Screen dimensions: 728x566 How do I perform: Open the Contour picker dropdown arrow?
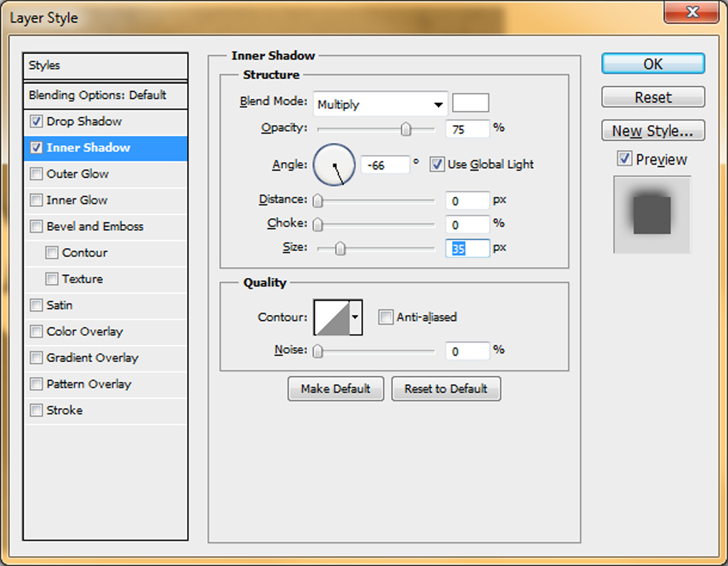tap(355, 317)
